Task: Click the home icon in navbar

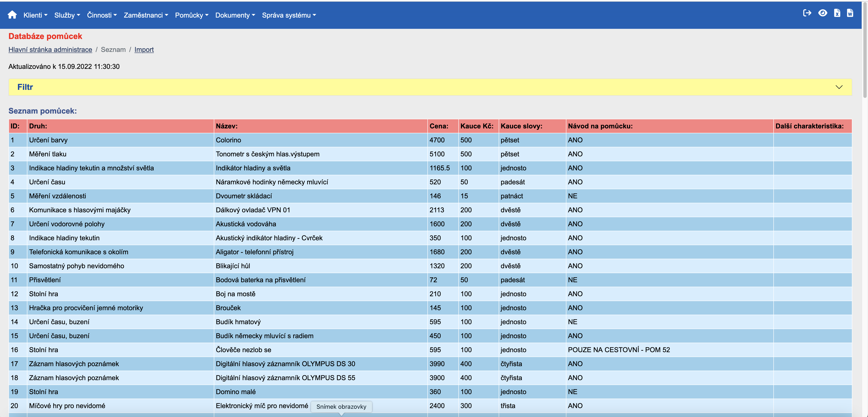Action: click(x=12, y=15)
